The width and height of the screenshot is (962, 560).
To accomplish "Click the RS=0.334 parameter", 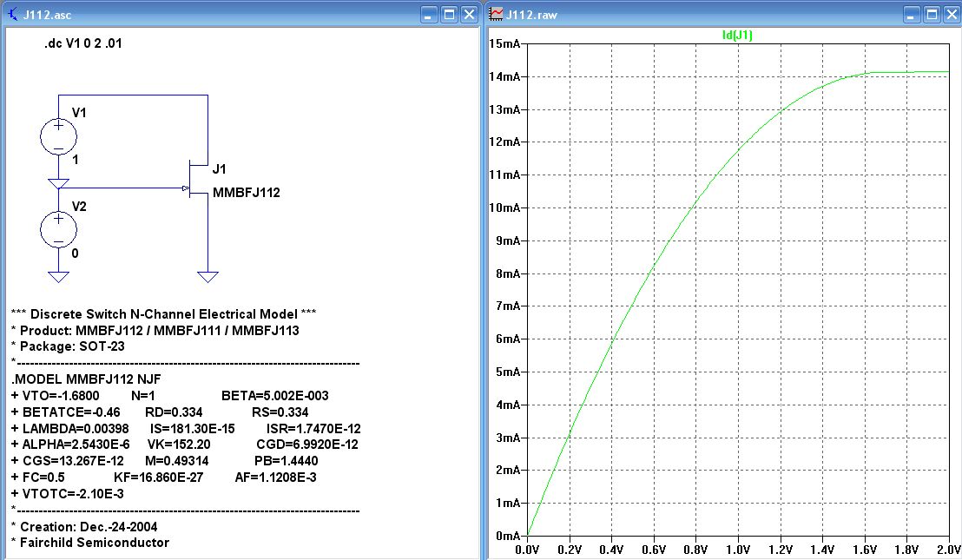I will (280, 412).
